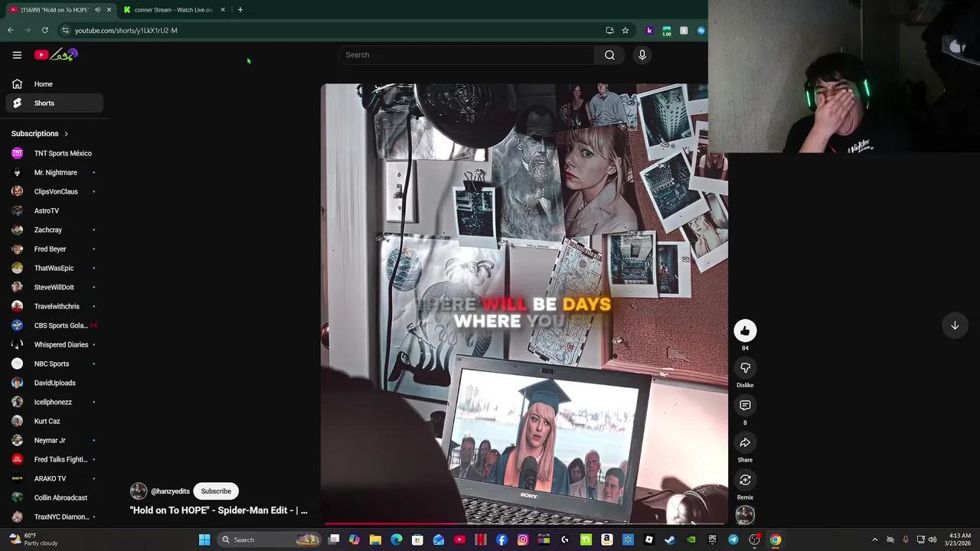
Task: Click the YouTube search input field
Action: [x=465, y=55]
